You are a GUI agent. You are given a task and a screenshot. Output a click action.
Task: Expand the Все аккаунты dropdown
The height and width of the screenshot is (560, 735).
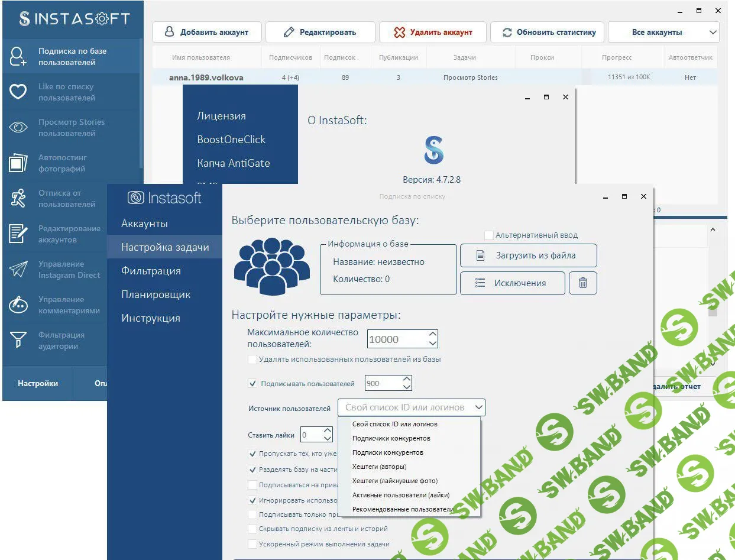[x=663, y=33]
